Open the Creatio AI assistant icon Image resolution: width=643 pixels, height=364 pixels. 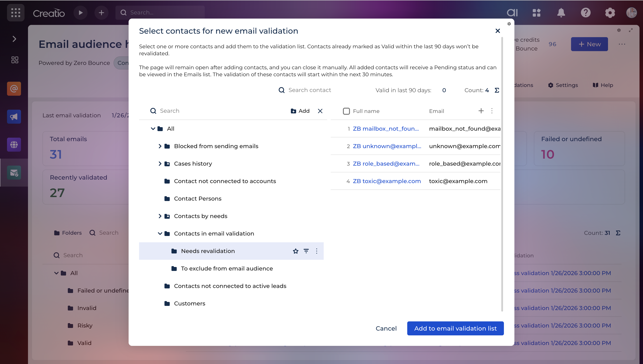[512, 12]
